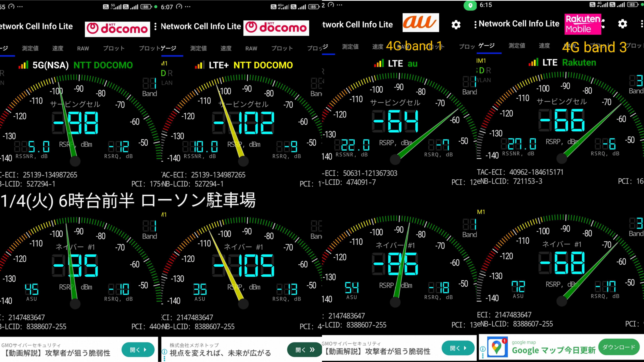Tap Rakuten neighbor #1 gauge showing -68

[561, 263]
